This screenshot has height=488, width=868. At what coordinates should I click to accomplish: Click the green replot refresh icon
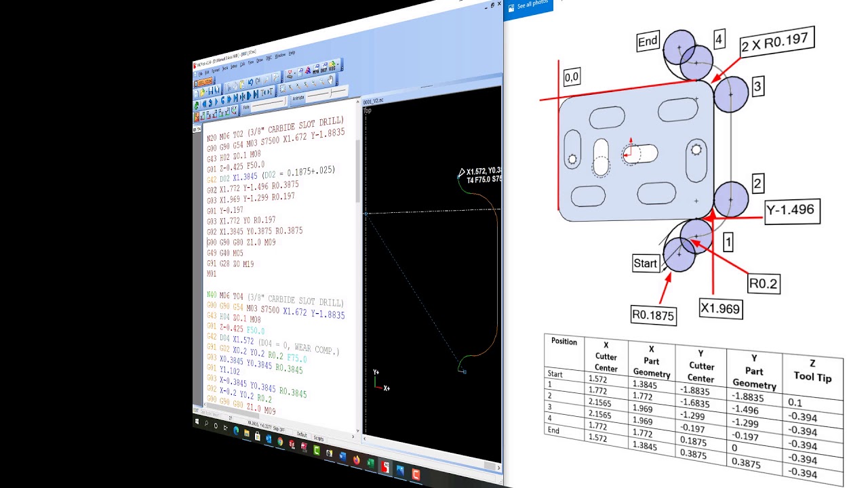click(x=196, y=106)
